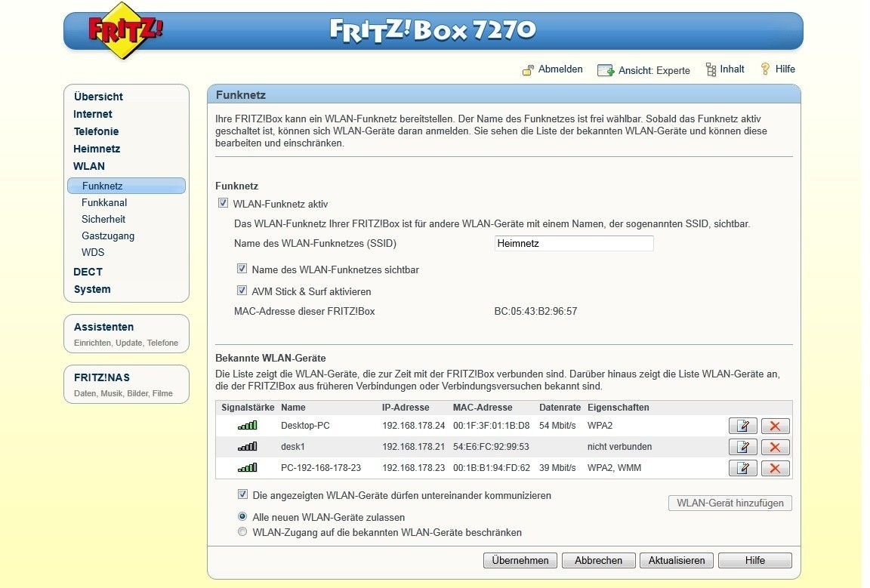Click the Ansicht Experte icon

[606, 70]
